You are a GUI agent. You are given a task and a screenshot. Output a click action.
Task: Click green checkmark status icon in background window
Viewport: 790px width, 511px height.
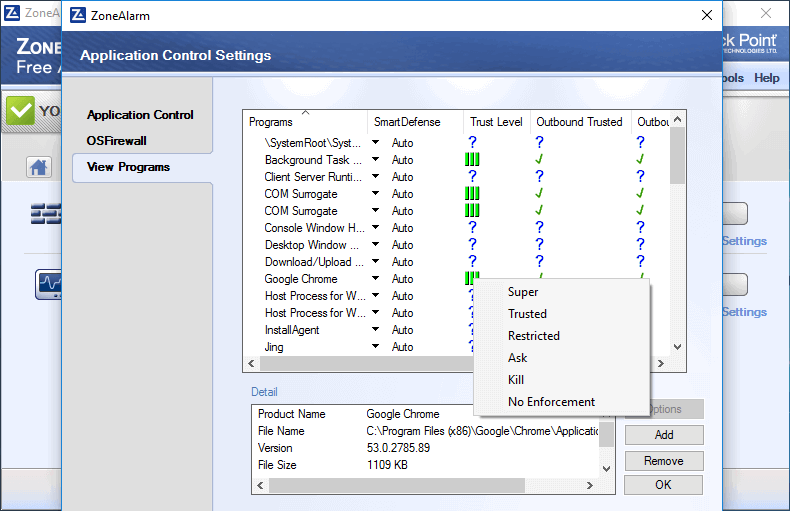tap(20, 110)
